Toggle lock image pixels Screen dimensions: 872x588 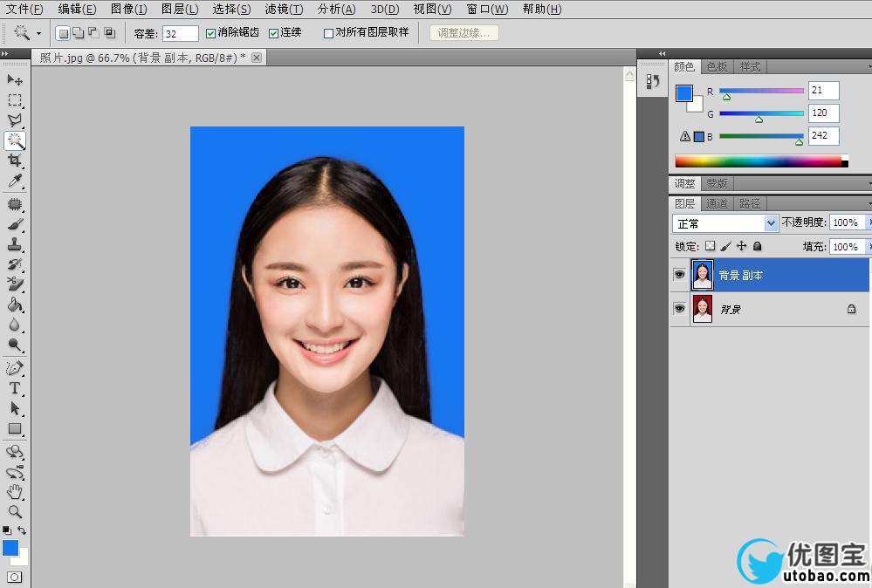coord(725,246)
